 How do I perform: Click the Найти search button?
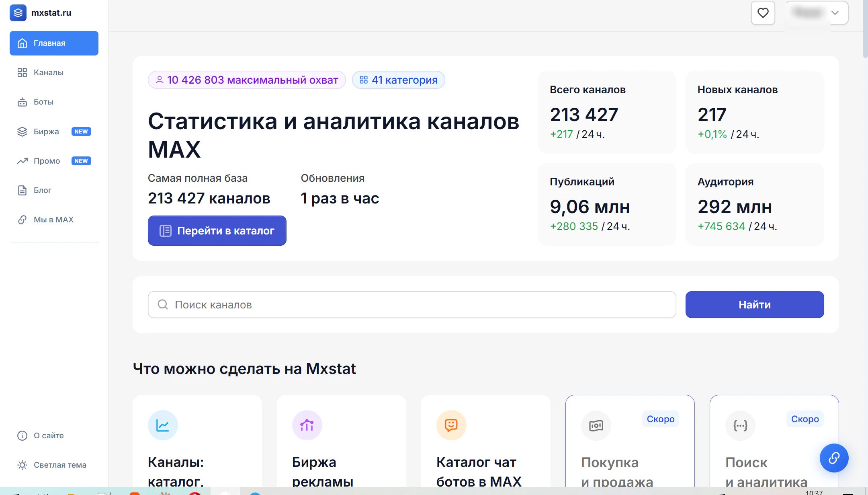tap(755, 305)
